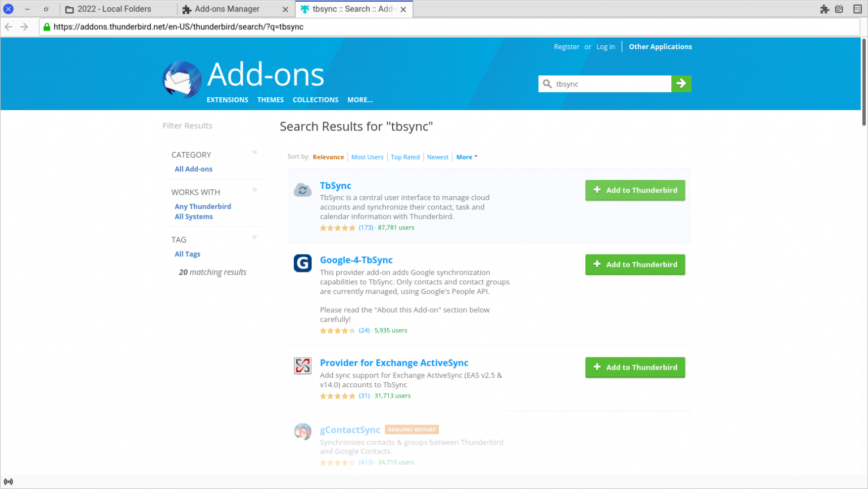Click the gContactSync add-on icon
Image resolution: width=868 pixels, height=489 pixels.
302,431
